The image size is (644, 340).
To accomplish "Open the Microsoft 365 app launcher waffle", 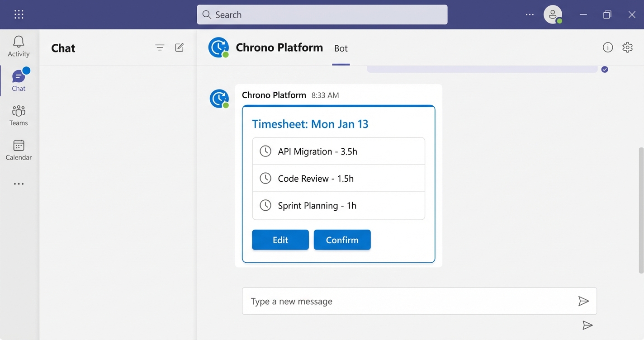I will (19, 14).
